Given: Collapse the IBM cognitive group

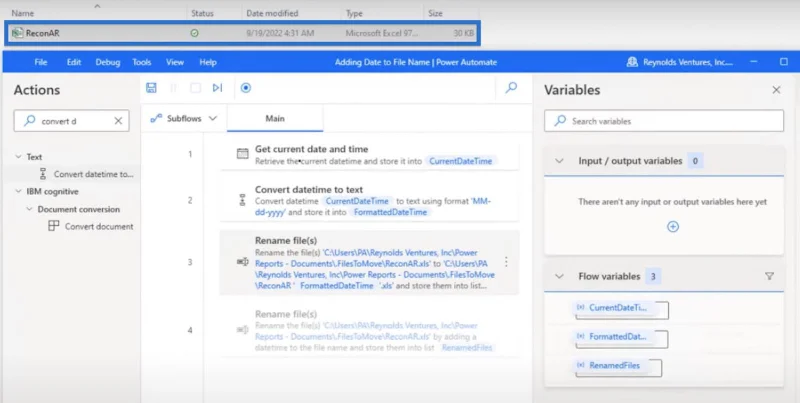Looking at the screenshot, I should 19,191.
